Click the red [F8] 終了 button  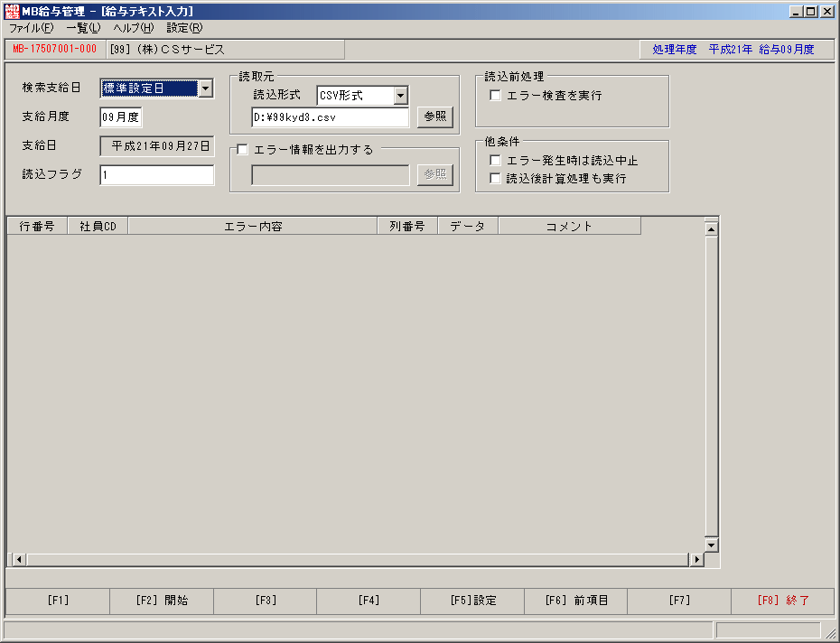[783, 601]
